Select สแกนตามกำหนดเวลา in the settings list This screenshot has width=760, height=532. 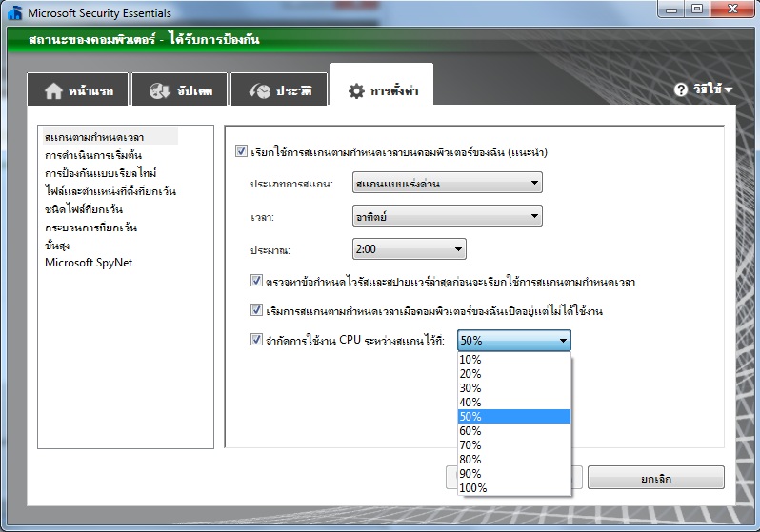[x=110, y=137]
